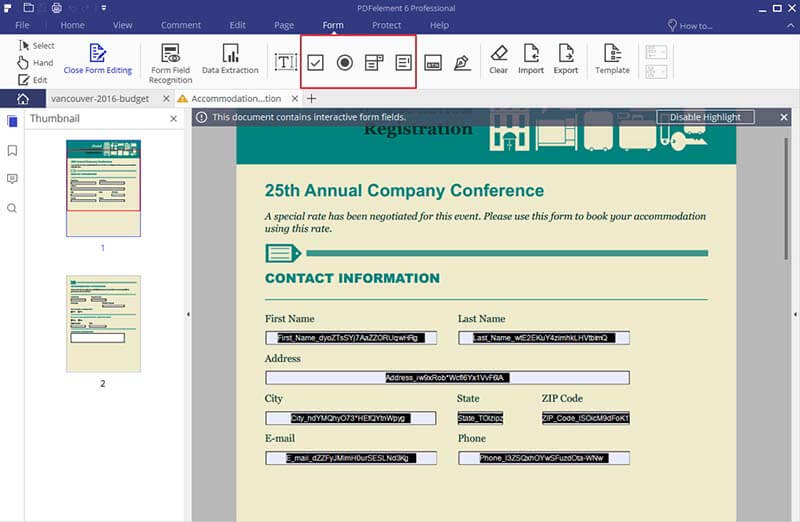This screenshot has height=522, width=800.
Task: Click the Disable Highlight button
Action: (x=705, y=117)
